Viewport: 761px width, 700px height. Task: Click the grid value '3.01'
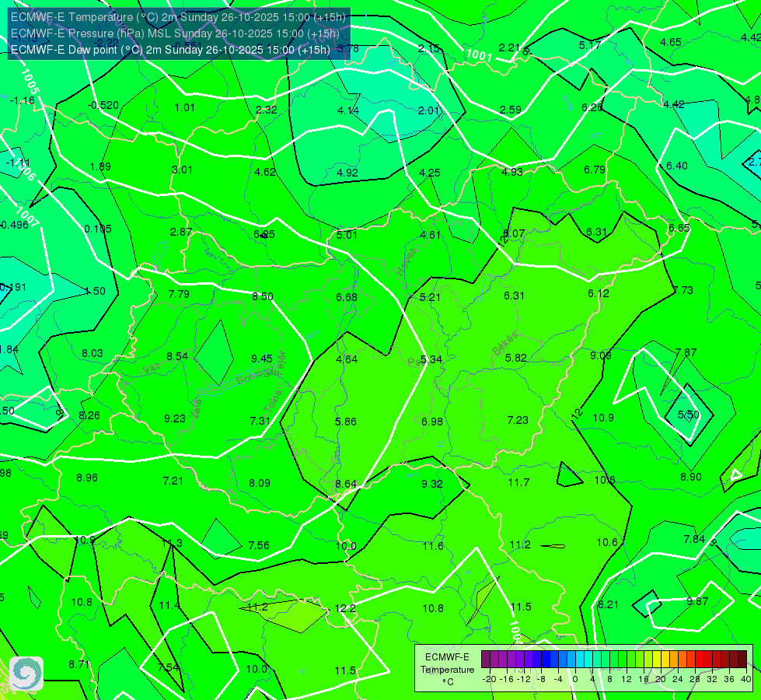(182, 170)
